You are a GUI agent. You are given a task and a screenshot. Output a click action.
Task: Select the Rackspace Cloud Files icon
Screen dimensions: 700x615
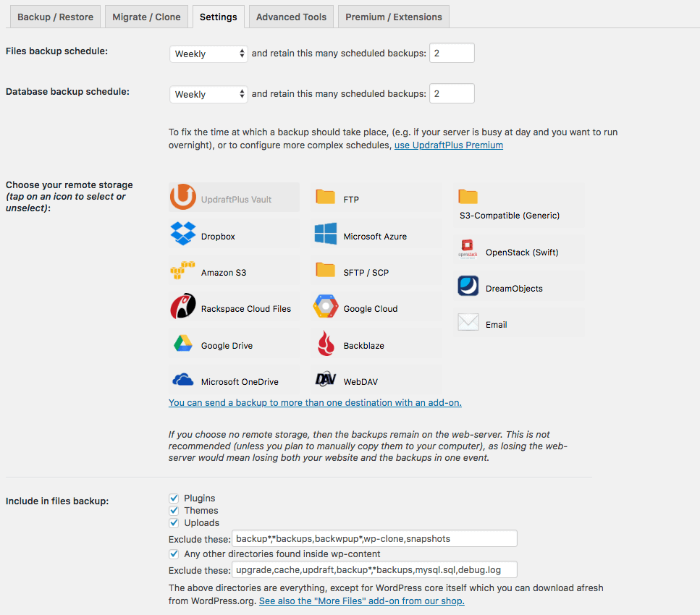pyautogui.click(x=183, y=307)
